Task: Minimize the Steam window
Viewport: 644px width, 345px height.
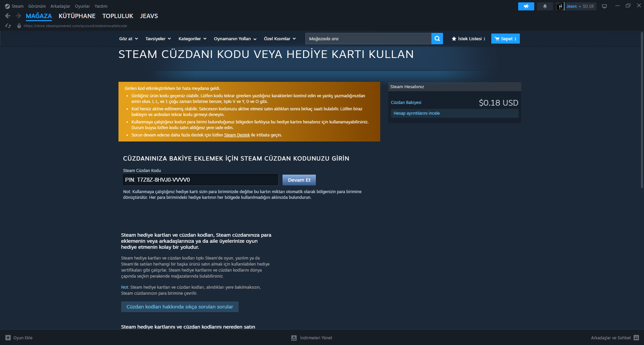Action: click(x=617, y=6)
